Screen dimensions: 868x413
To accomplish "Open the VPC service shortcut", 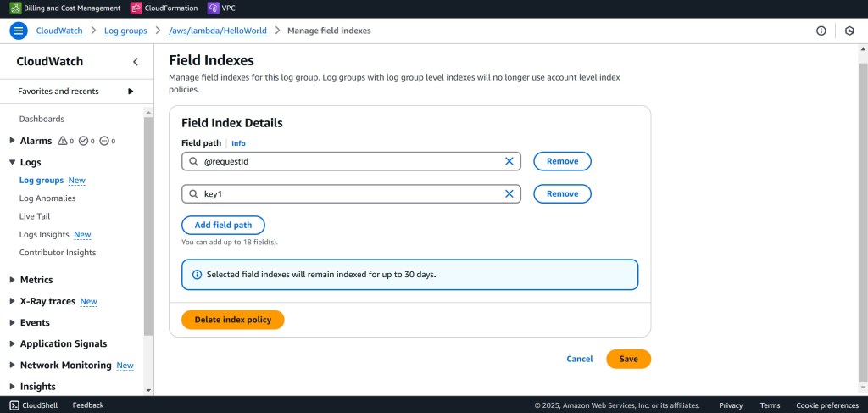I will pyautogui.click(x=222, y=8).
